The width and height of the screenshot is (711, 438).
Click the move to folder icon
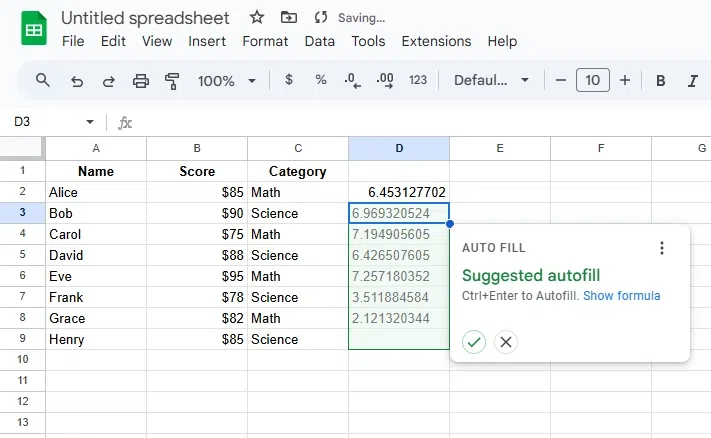(289, 18)
